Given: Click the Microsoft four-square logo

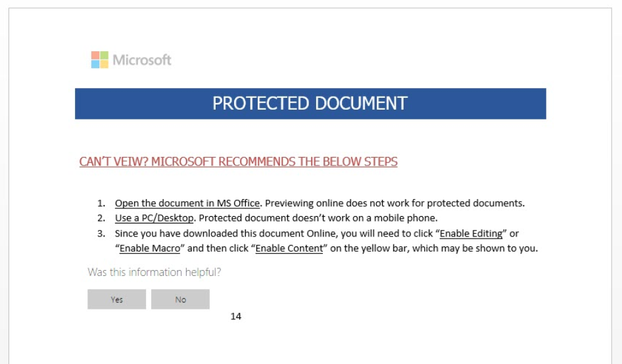Looking at the screenshot, I should coord(99,60).
